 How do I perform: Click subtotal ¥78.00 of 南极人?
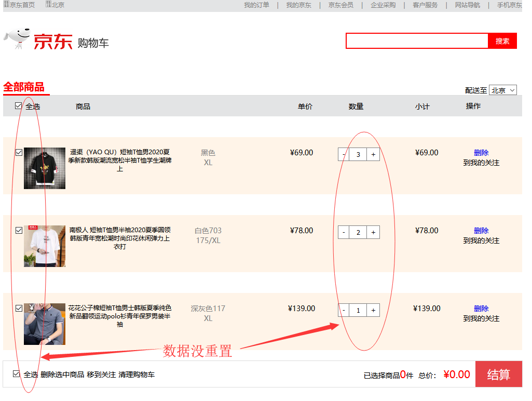tap(427, 231)
